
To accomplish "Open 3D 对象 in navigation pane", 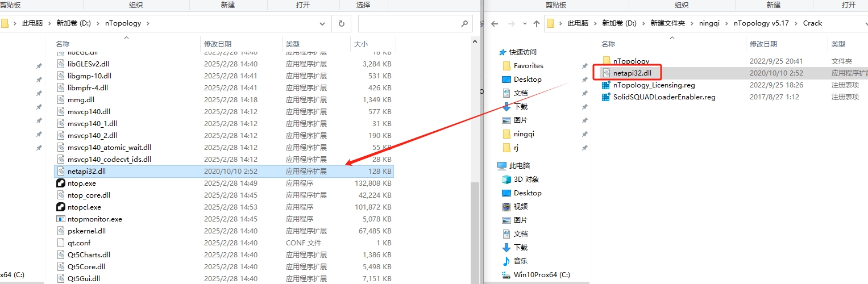I will [x=526, y=179].
